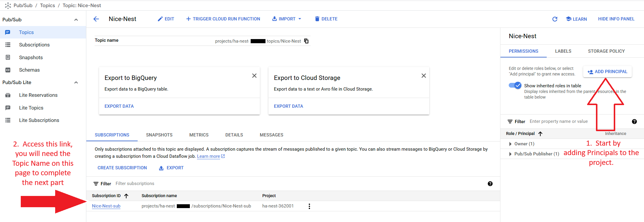Copy the topic name to clipboard

[306, 41]
